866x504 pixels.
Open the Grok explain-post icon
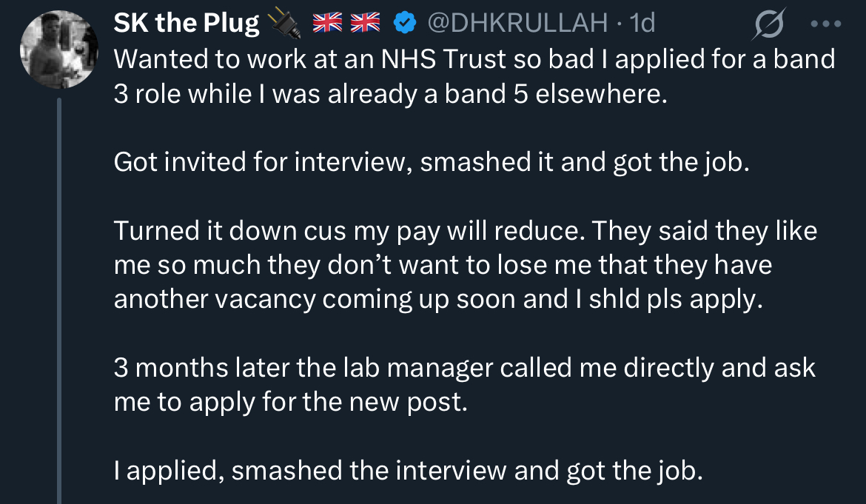tap(768, 24)
